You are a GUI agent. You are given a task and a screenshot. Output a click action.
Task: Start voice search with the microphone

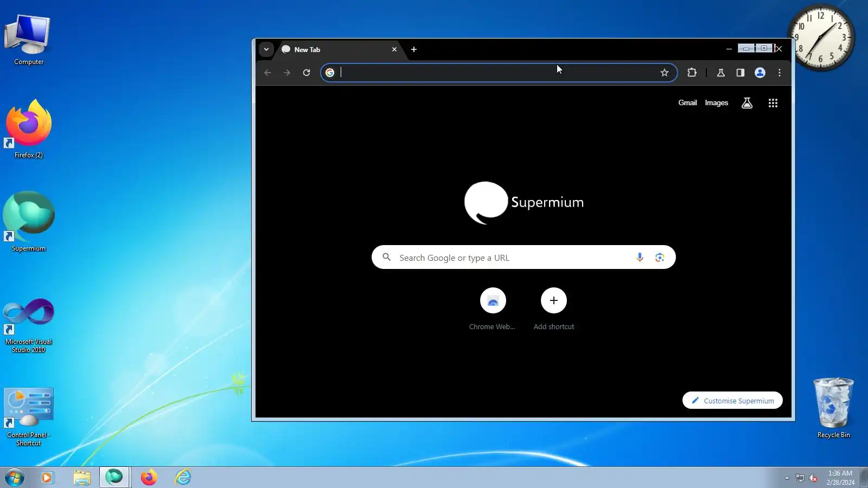[x=640, y=258]
